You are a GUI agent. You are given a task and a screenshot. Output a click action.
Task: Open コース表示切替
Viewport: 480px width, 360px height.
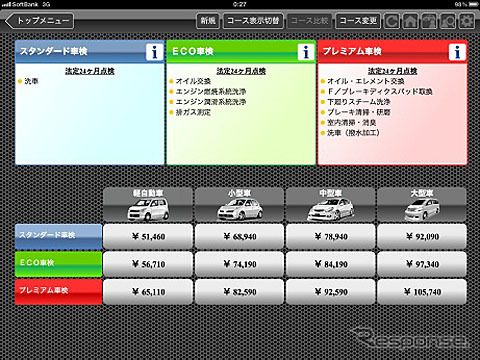coord(253,21)
